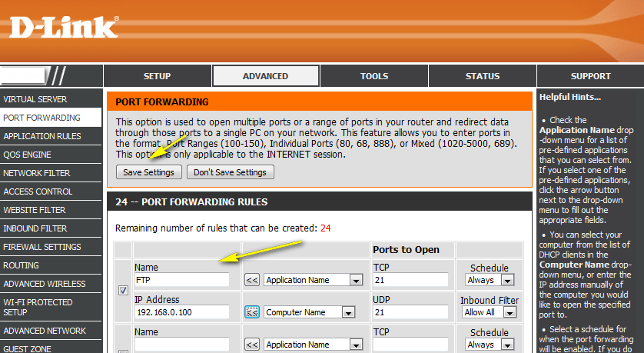Open first rule's Application Name dropdown

(314, 280)
